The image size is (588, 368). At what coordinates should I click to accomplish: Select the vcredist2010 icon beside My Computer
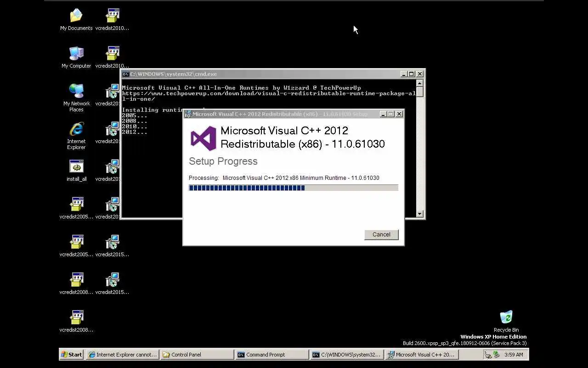pyautogui.click(x=112, y=57)
